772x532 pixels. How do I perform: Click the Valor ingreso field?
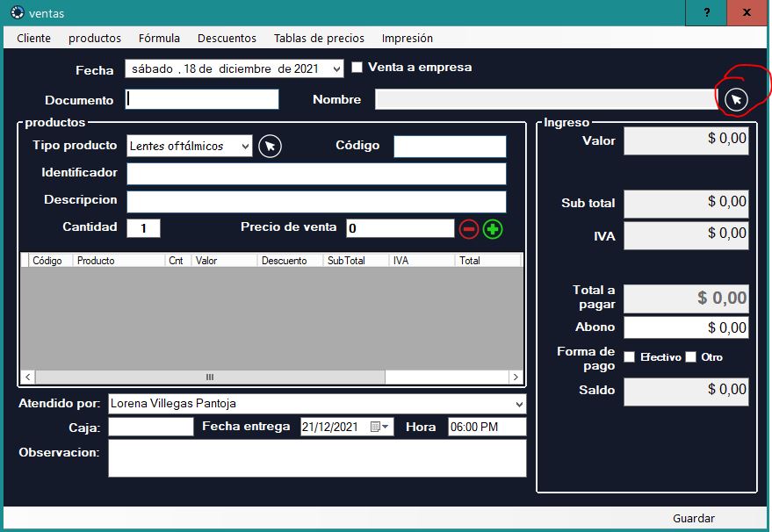click(x=686, y=140)
